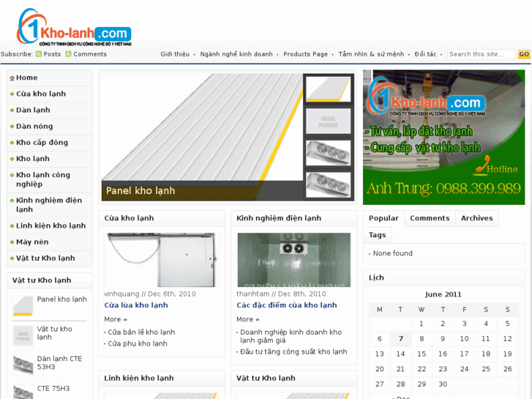The image size is (532, 399).
Task: Open Kho lạnh sidebar category
Action: click(x=33, y=159)
